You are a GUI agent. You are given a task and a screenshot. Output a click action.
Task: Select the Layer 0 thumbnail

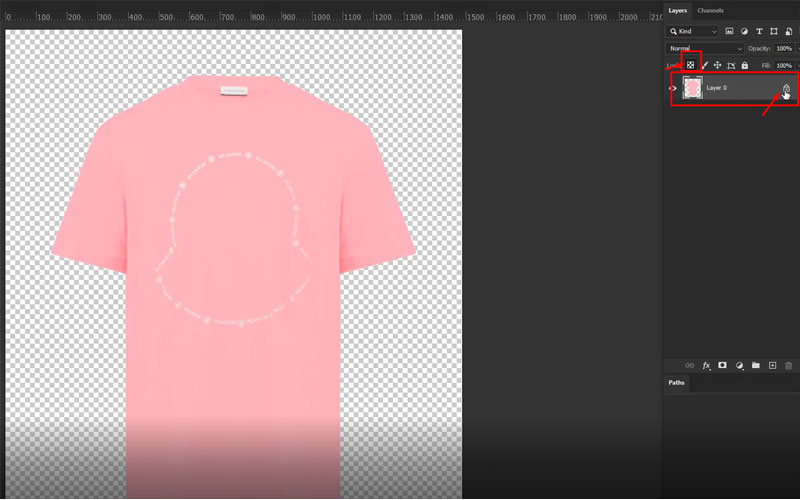coord(693,88)
